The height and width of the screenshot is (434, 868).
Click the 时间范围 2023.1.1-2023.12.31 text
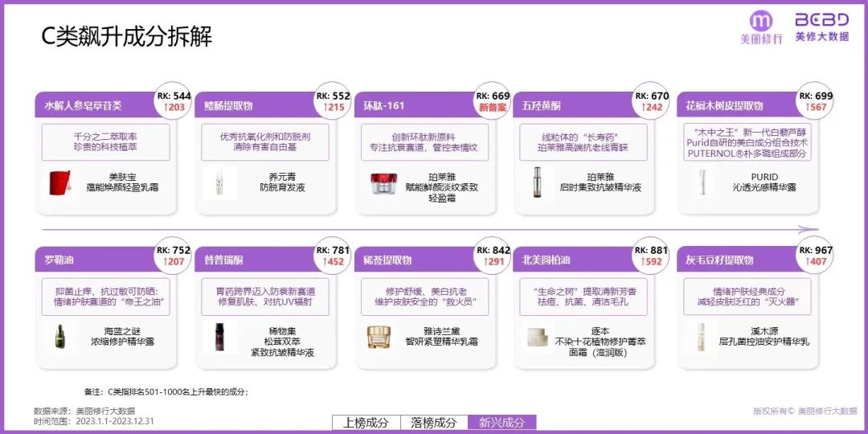(x=93, y=421)
